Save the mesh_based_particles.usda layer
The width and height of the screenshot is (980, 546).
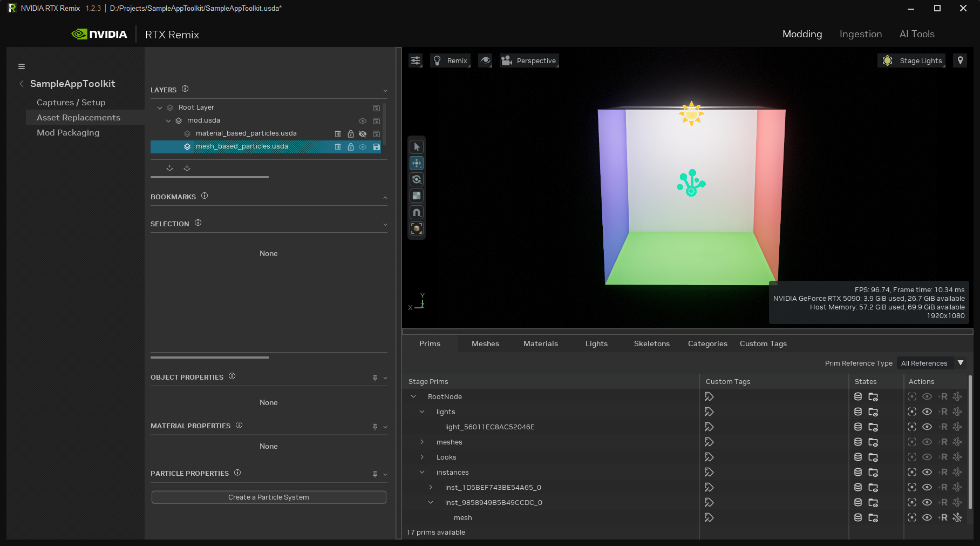(376, 146)
